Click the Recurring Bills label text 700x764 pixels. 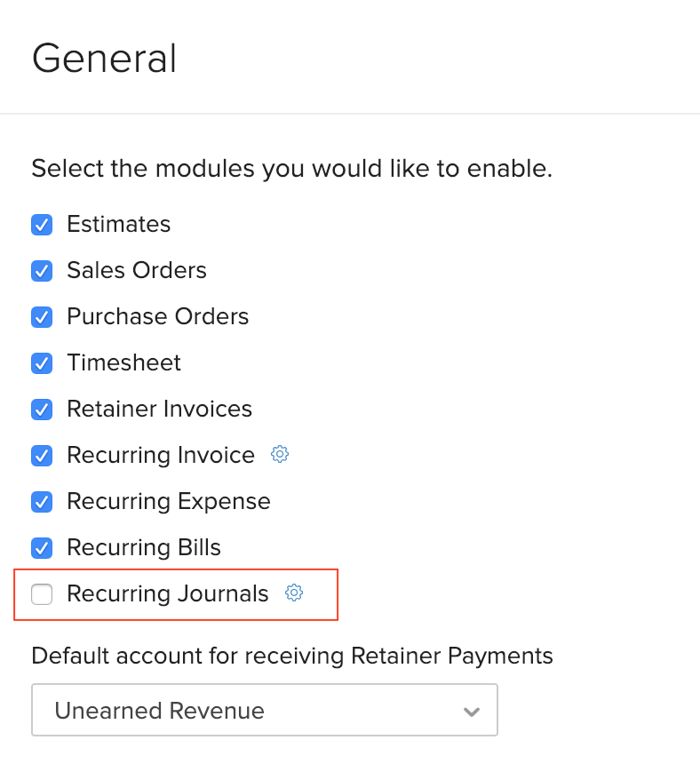click(143, 547)
